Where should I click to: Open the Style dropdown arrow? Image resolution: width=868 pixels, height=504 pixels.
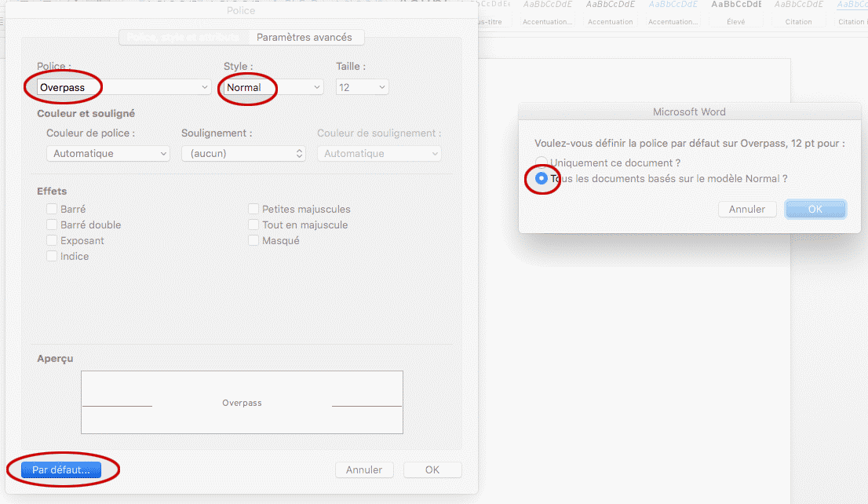tap(316, 87)
